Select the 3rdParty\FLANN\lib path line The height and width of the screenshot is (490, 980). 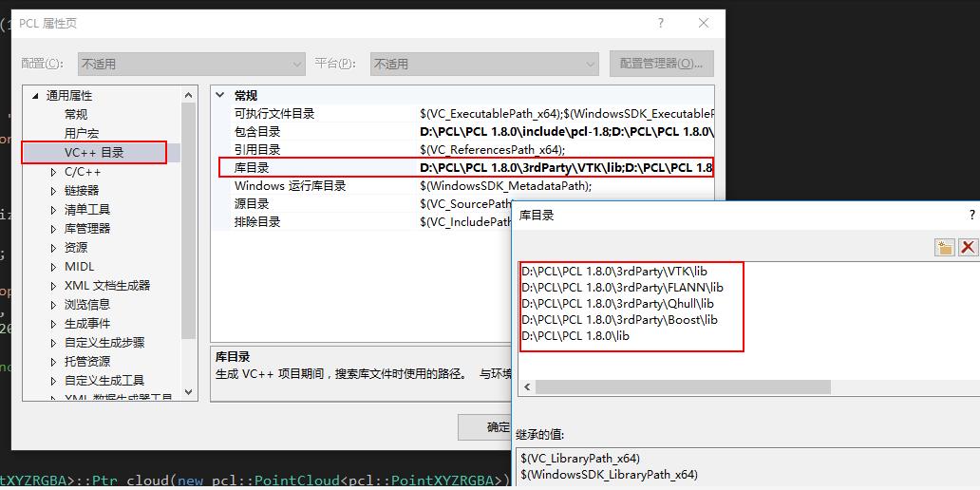[623, 288]
